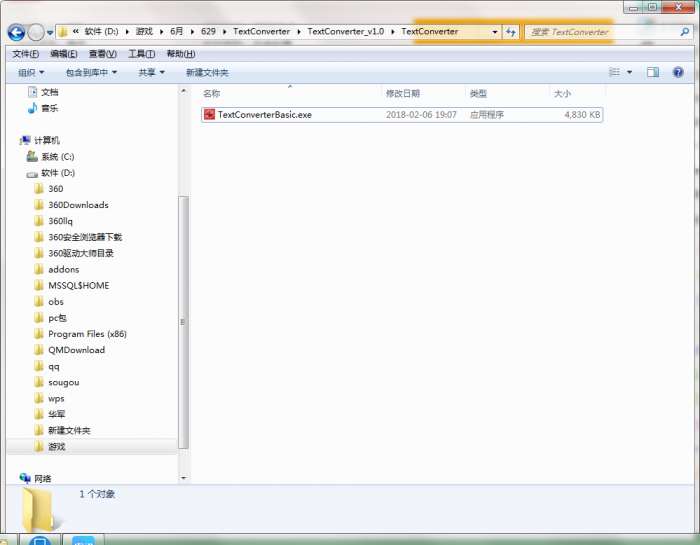Click the 新建文件夹 button
The height and width of the screenshot is (545, 700).
pos(207,72)
